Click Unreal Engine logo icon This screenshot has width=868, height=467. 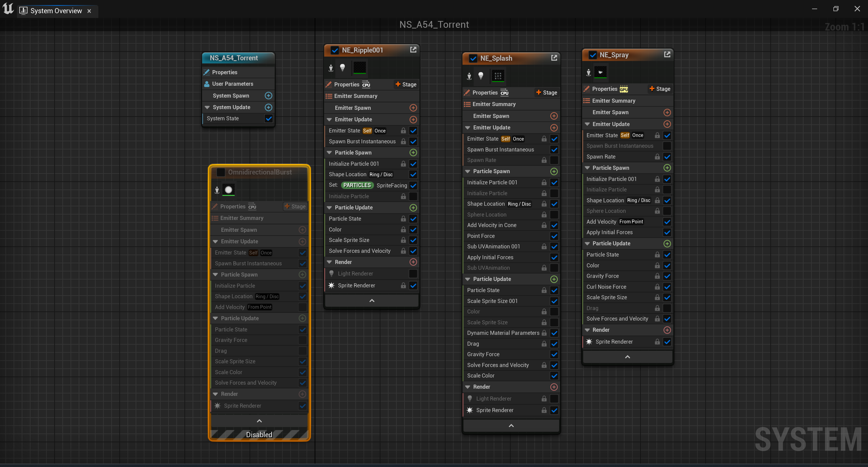coord(8,8)
